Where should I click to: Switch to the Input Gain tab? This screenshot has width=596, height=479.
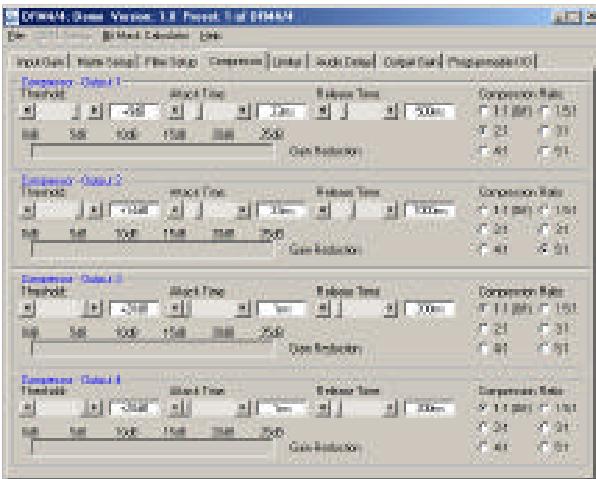[x=40, y=62]
